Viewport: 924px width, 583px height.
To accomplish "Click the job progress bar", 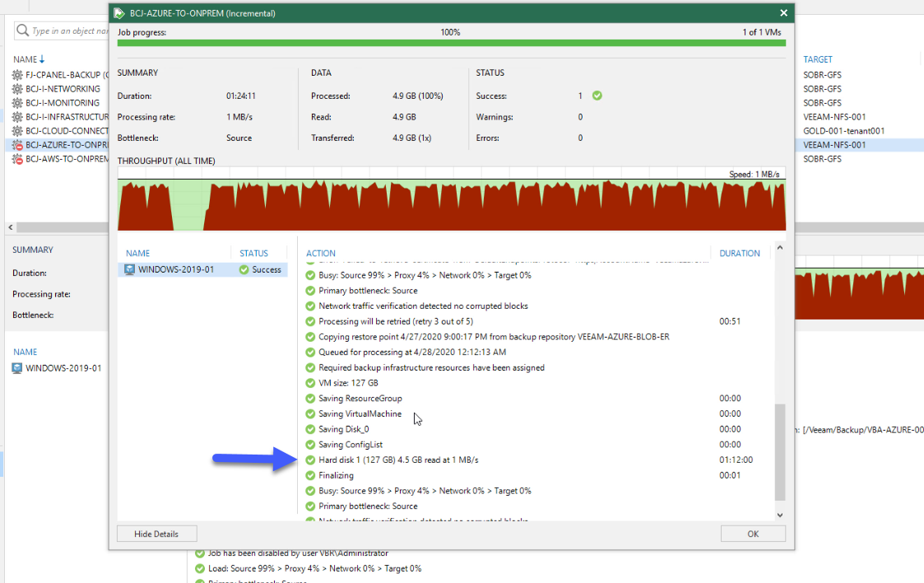I will 452,43.
